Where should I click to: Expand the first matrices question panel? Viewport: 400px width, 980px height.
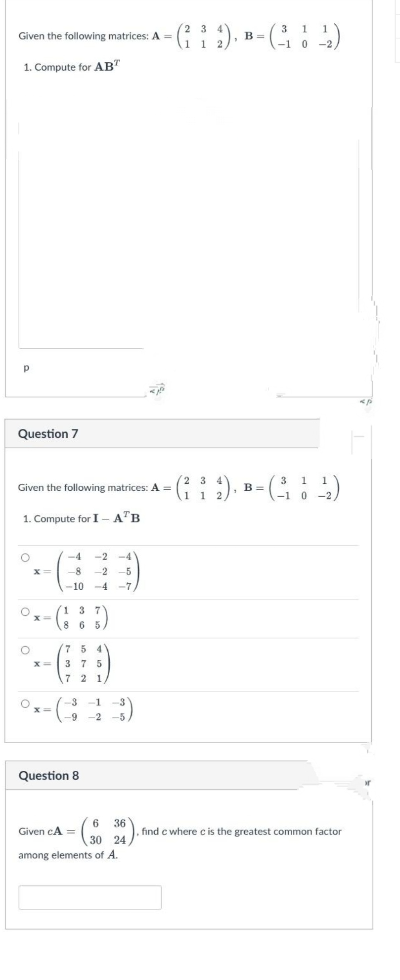(163, 35)
